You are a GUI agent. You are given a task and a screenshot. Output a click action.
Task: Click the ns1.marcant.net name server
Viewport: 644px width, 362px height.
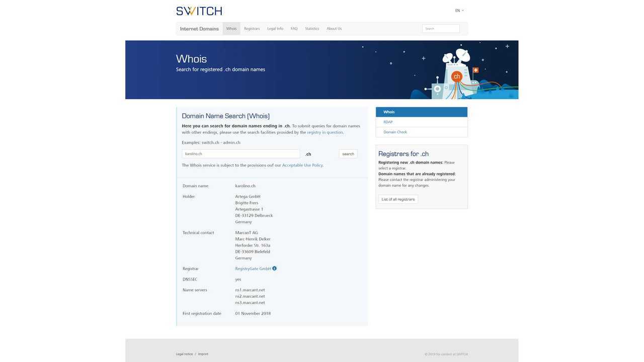point(250,290)
